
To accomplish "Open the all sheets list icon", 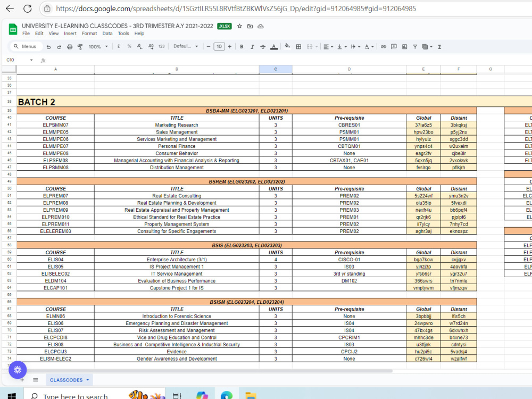I will pyautogui.click(x=36, y=380).
